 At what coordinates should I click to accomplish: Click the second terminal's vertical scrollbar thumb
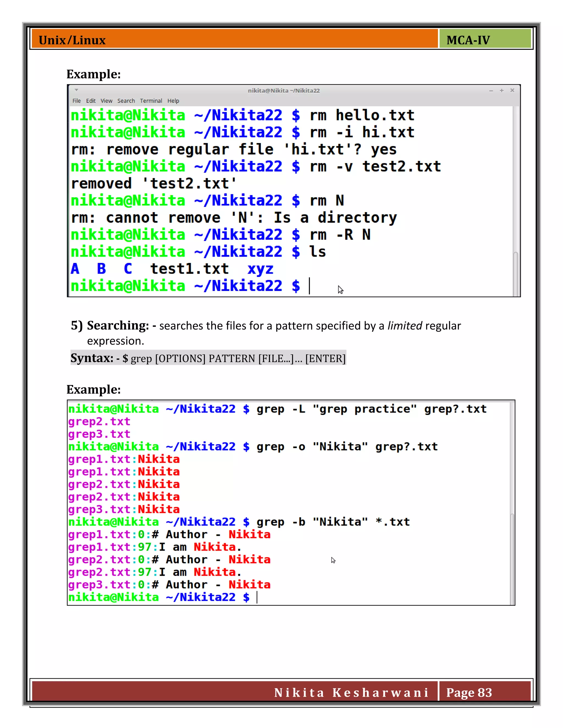click(512, 559)
